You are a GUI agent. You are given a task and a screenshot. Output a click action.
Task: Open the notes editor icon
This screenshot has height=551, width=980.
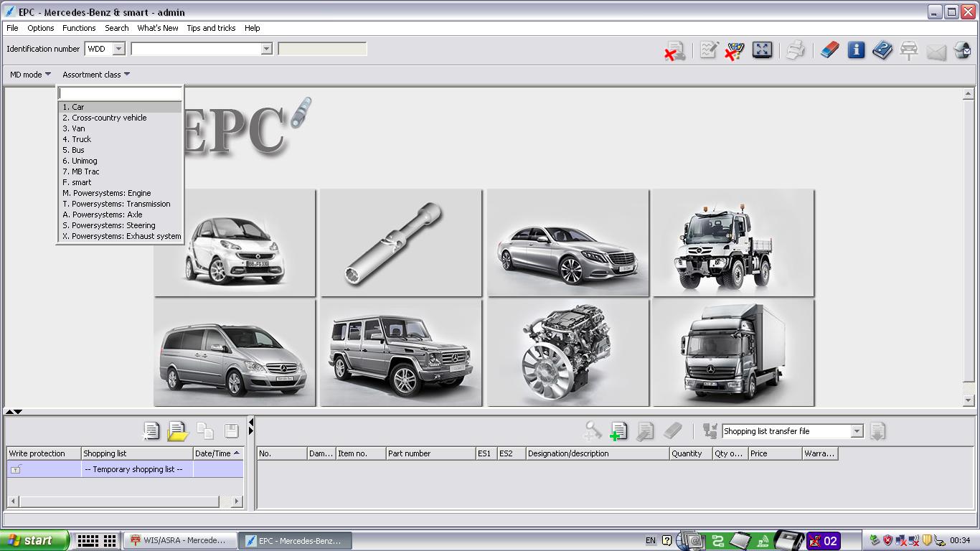tap(709, 50)
